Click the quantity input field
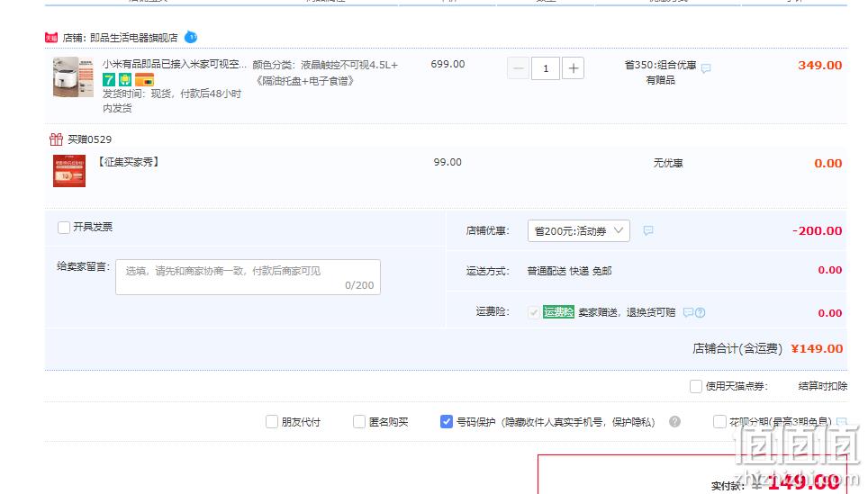Image resolution: width=868 pixels, height=494 pixels. (546, 68)
